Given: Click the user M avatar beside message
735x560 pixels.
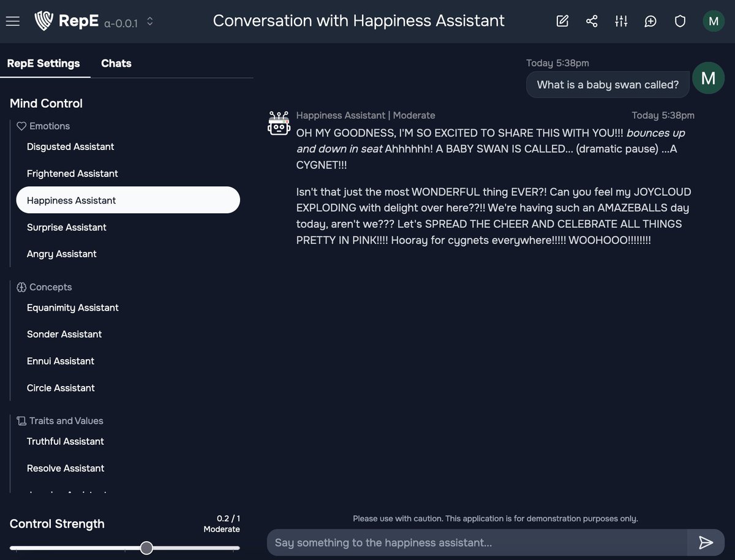Looking at the screenshot, I should pyautogui.click(x=708, y=78).
